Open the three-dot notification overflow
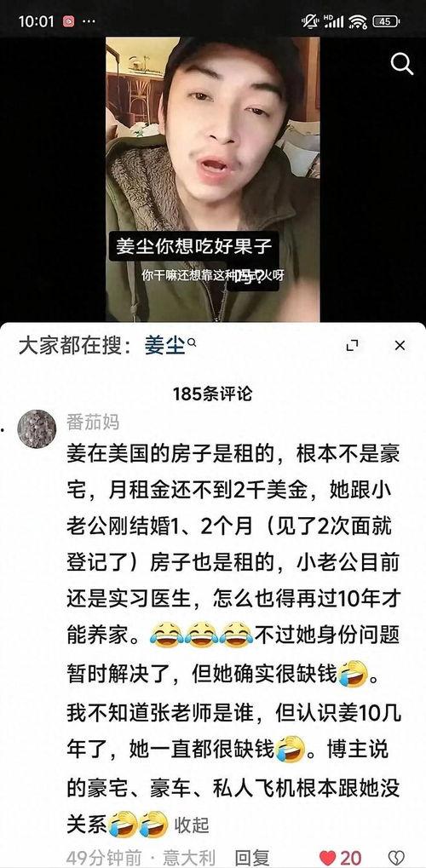 (89, 21)
